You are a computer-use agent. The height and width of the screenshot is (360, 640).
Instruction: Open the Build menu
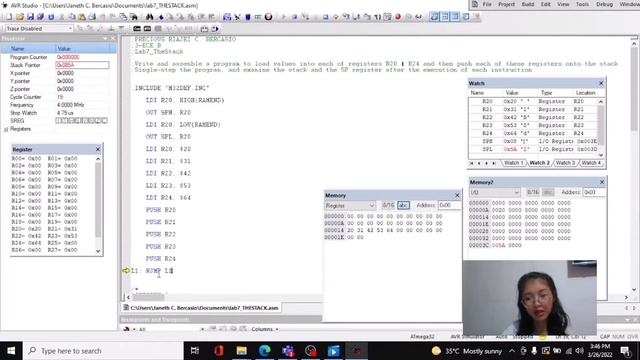[x=527, y=4]
